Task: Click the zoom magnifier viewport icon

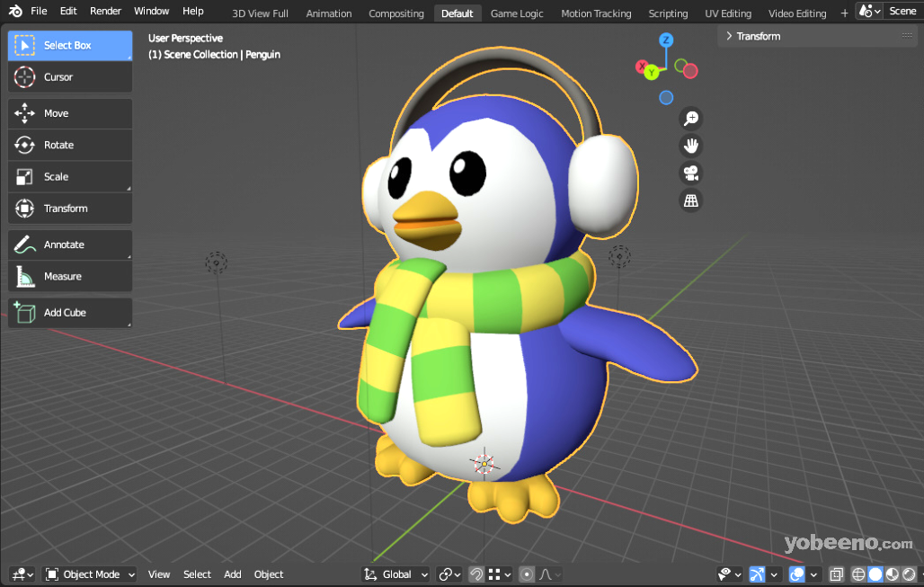Action: pyautogui.click(x=690, y=119)
